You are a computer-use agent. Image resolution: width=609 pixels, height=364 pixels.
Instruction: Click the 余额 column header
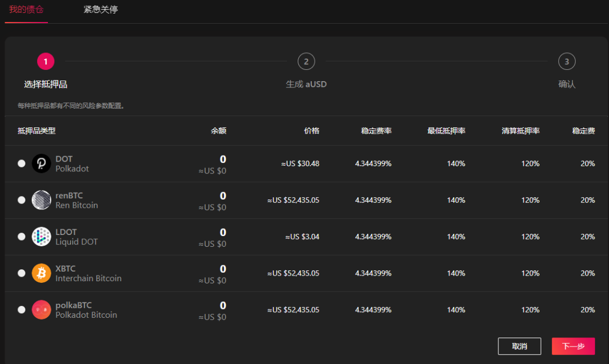coord(218,131)
